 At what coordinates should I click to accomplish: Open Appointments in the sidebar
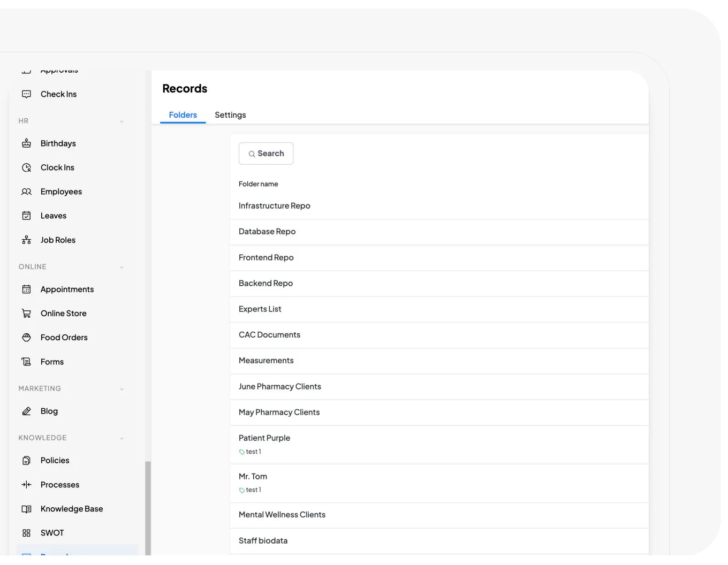pos(67,289)
